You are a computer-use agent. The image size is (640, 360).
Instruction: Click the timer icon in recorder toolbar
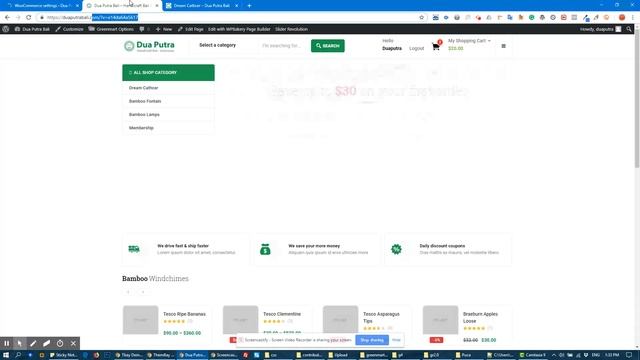60,343
